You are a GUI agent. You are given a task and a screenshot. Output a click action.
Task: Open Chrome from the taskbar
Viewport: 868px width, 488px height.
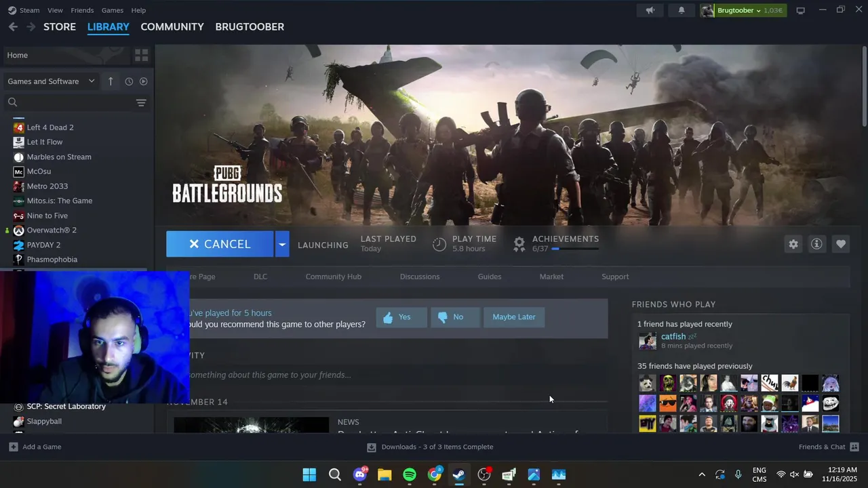(435, 474)
